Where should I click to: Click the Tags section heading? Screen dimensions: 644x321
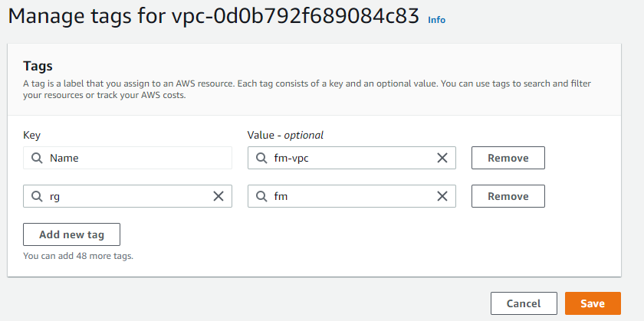(38, 66)
